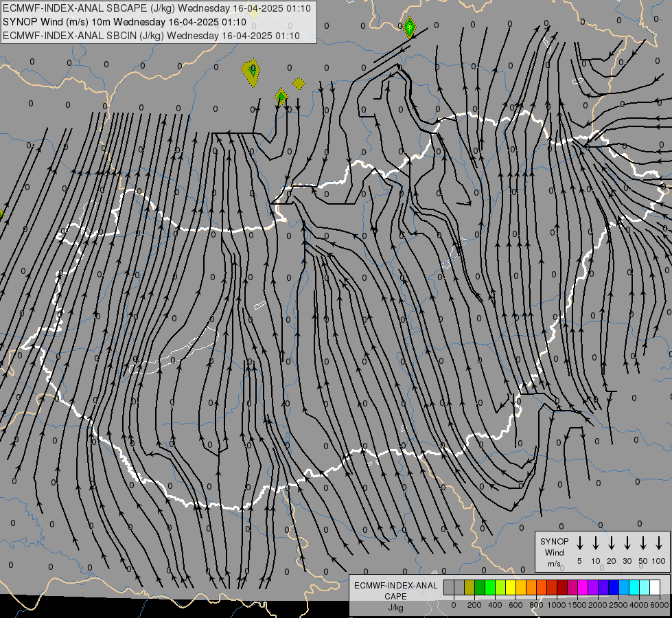Click the SYNOP Wind 10m title line
Image resolution: width=672 pixels, height=618 pixels.
pos(124,22)
